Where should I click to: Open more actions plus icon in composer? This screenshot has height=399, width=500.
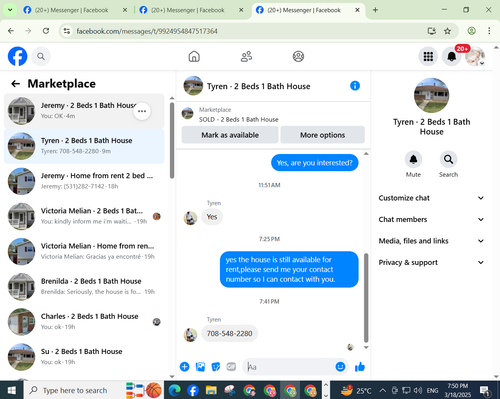184,367
